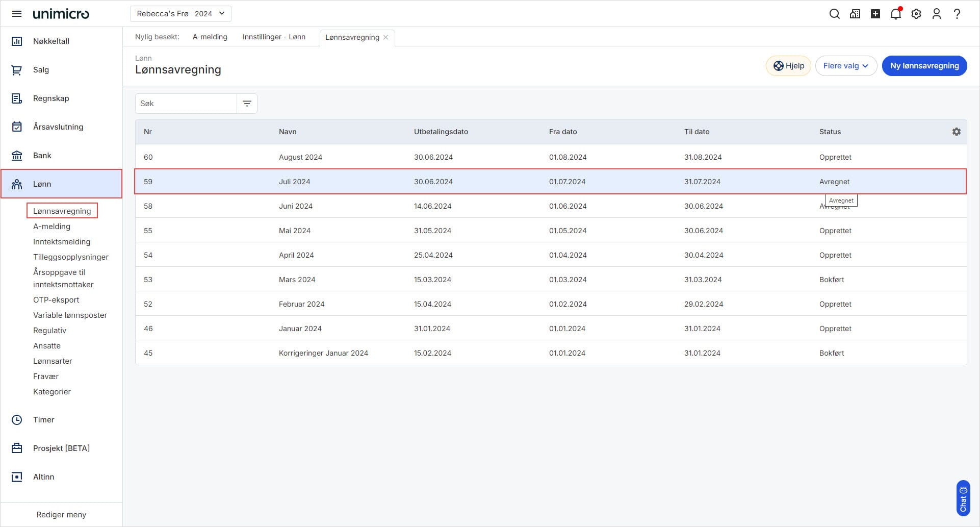Click the filter icon beside search field

247,104
